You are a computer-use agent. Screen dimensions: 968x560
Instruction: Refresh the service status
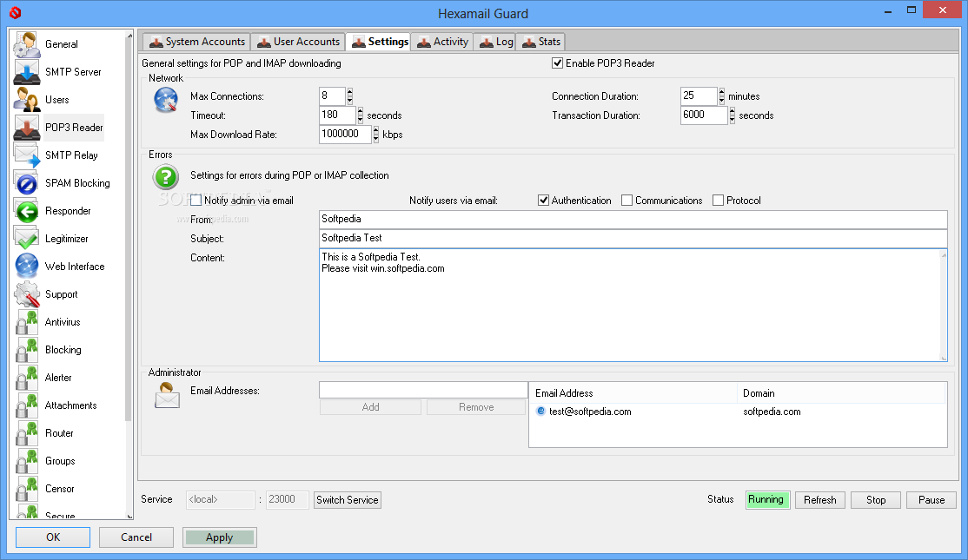819,499
